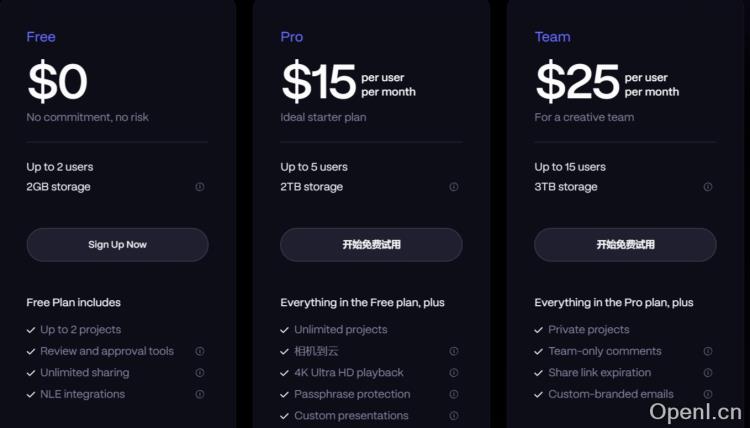Open NLE integrations info tooltip icon

point(200,394)
